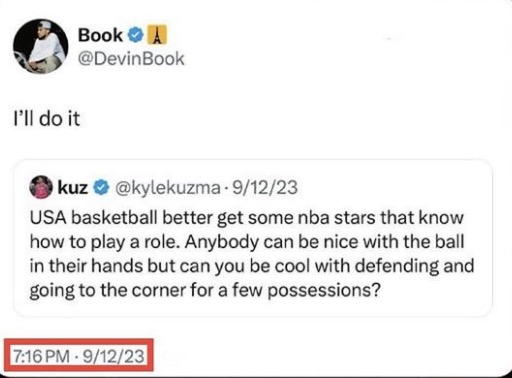The image size is (512, 378).
Task: Open the @DevinBook handle link
Action: point(131,59)
